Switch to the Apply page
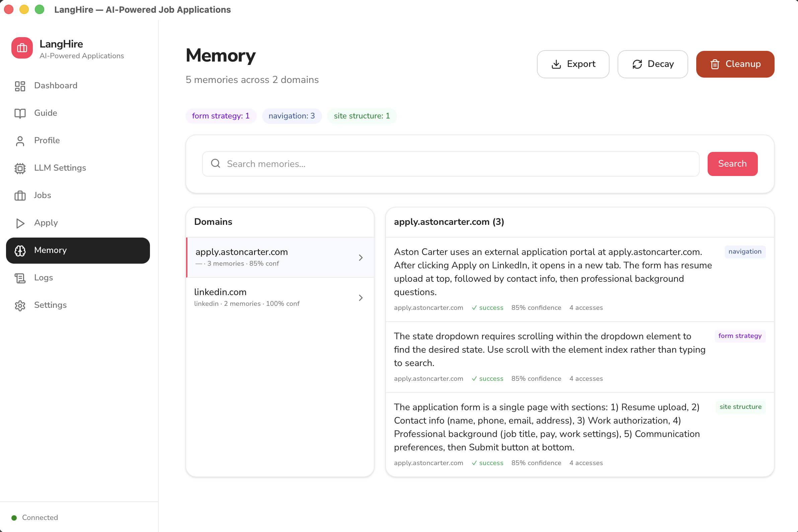This screenshot has height=532, width=798. (x=78, y=223)
